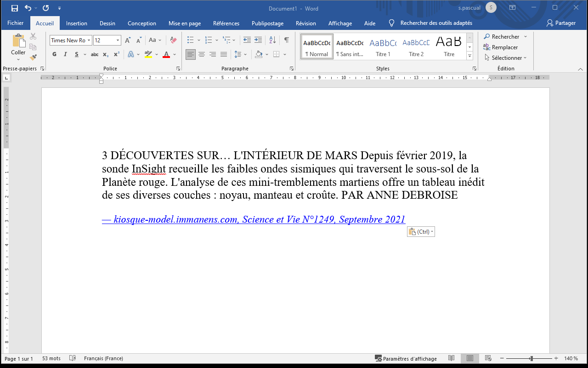Open the kiosque-model.immanens.com source link

[x=254, y=219]
